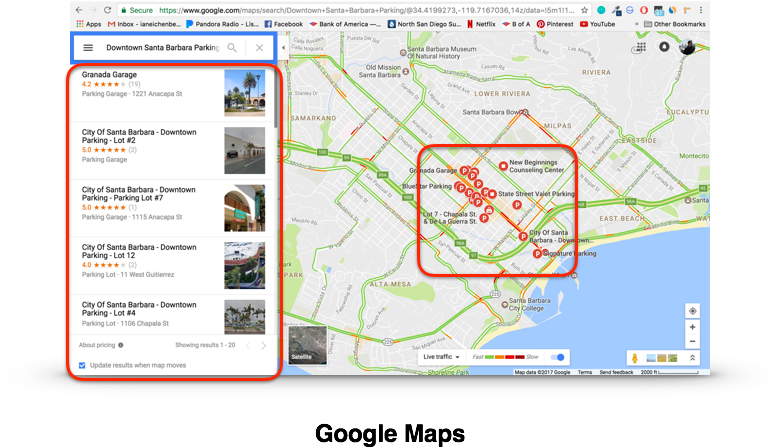Click the address bar URL
This screenshot has width=778, height=448.
point(366,10)
